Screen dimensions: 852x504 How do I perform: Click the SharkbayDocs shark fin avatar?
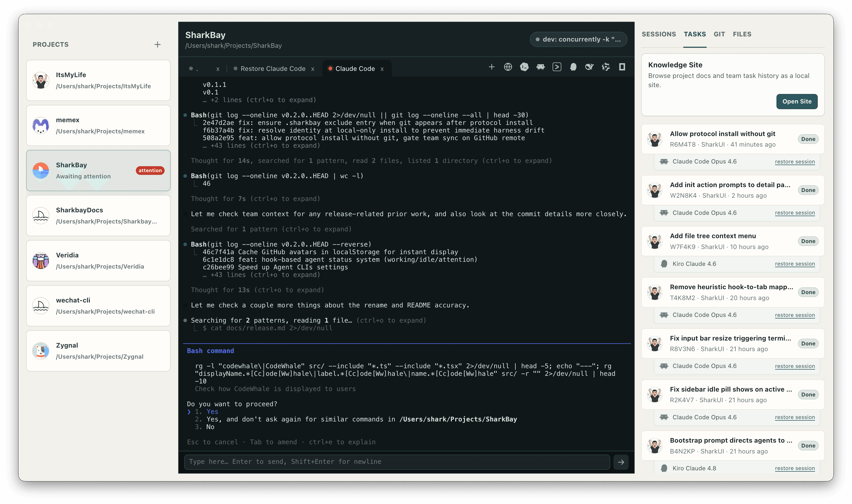pos(41,216)
